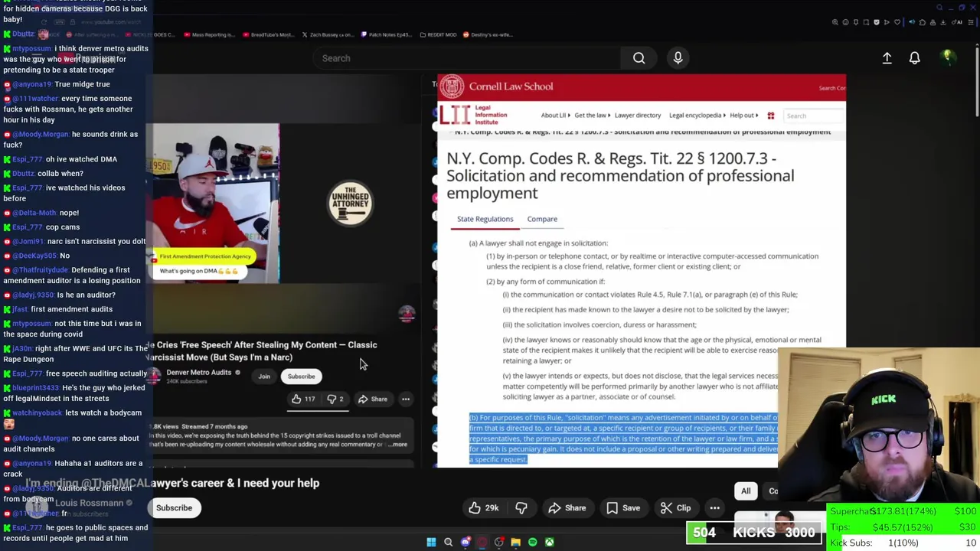
Task: Open the YouTube create upload icon
Action: (x=887, y=58)
